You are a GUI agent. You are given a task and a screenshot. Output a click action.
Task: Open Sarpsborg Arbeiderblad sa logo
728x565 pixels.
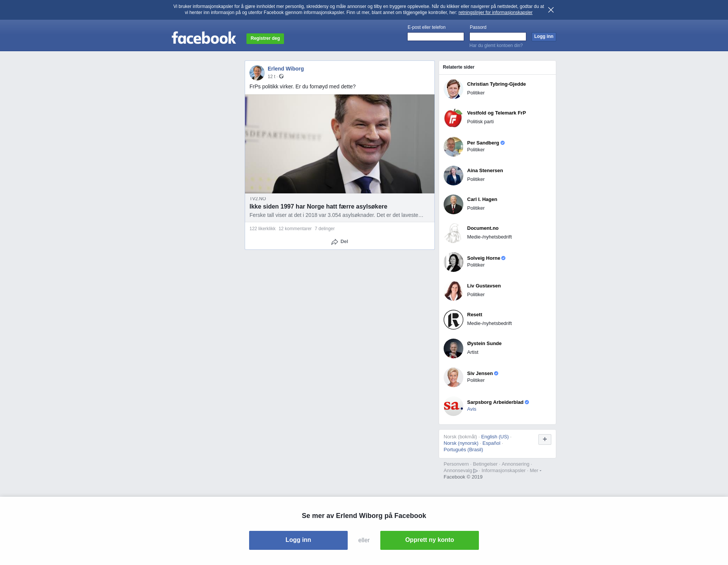click(453, 406)
